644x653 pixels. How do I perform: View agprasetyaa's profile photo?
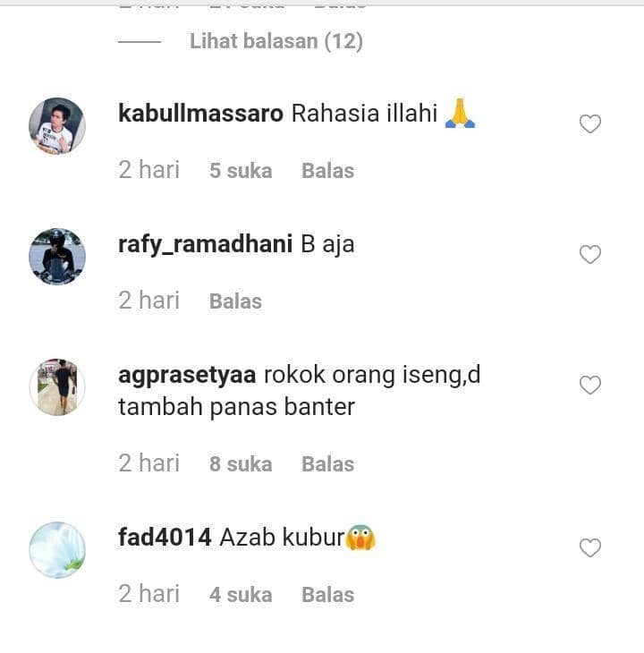click(x=57, y=387)
